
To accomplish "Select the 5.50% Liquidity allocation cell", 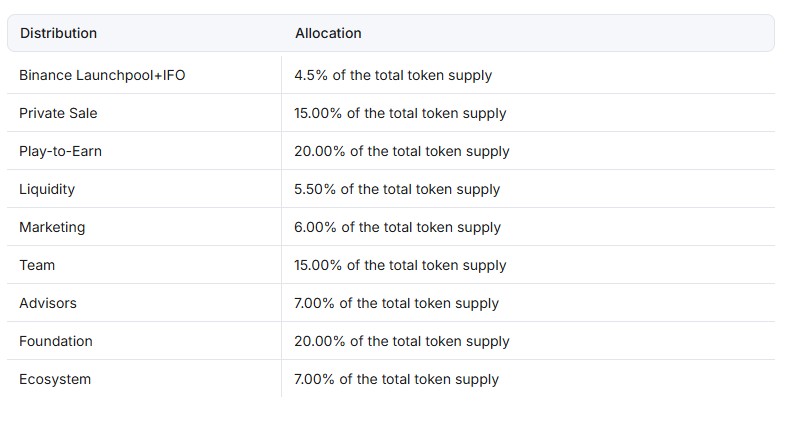I will (x=397, y=189).
